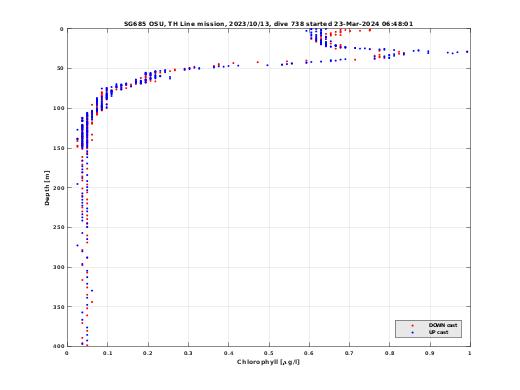This screenshot has width=520, height=390.
Task: Click the Chlorophyll x-axis label
Action: [268, 362]
